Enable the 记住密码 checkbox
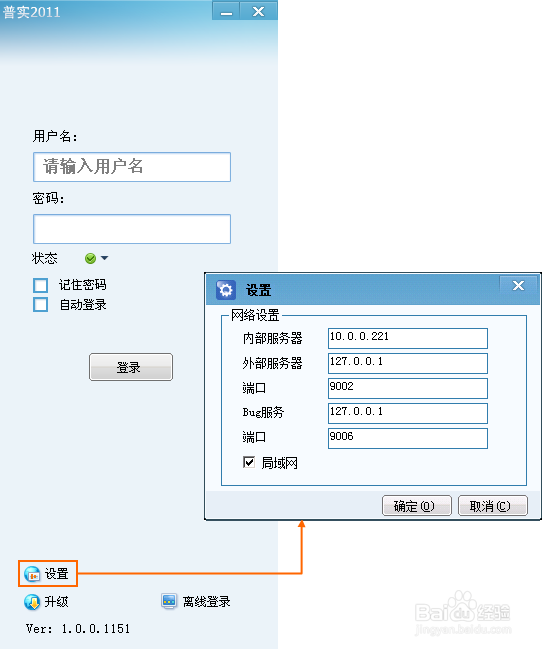This screenshot has width=542, height=649. click(41, 285)
